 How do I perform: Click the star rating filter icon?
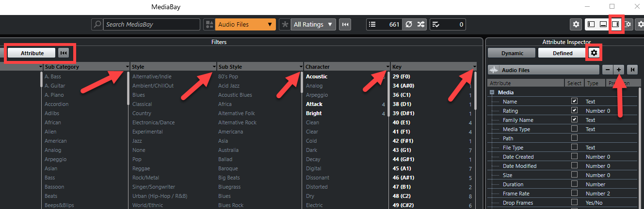pos(285,24)
